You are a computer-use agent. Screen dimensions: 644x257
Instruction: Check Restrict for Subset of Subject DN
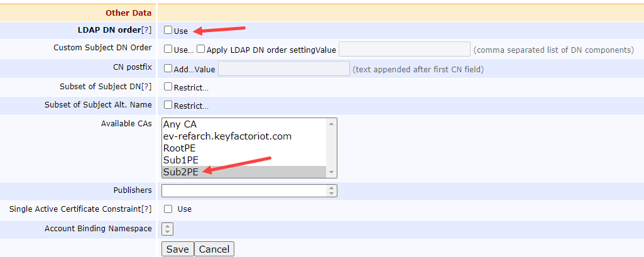[x=168, y=87]
